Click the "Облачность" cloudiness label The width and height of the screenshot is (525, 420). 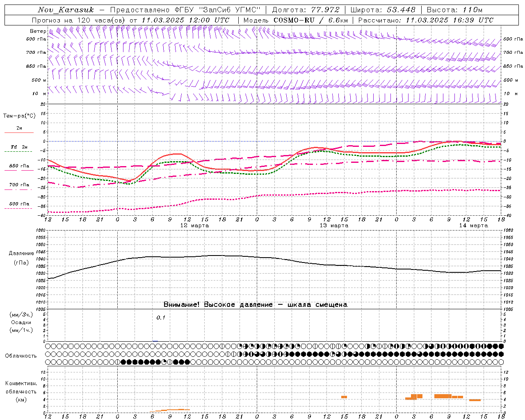pyautogui.click(x=21, y=356)
